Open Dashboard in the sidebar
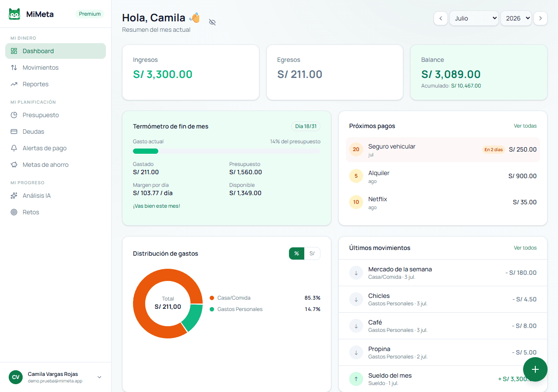 tap(55, 51)
